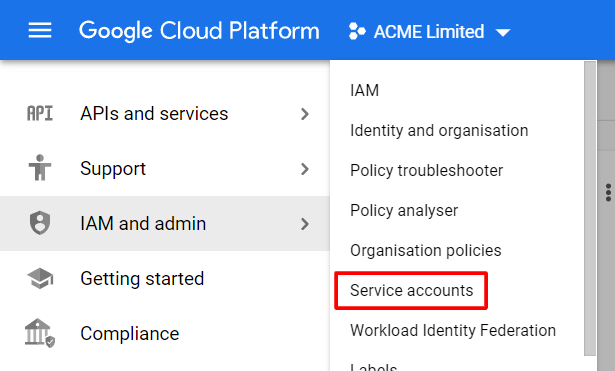Screen dimensions: 615x371
Task: Open Identity and organisation submenu entry
Action: (439, 131)
